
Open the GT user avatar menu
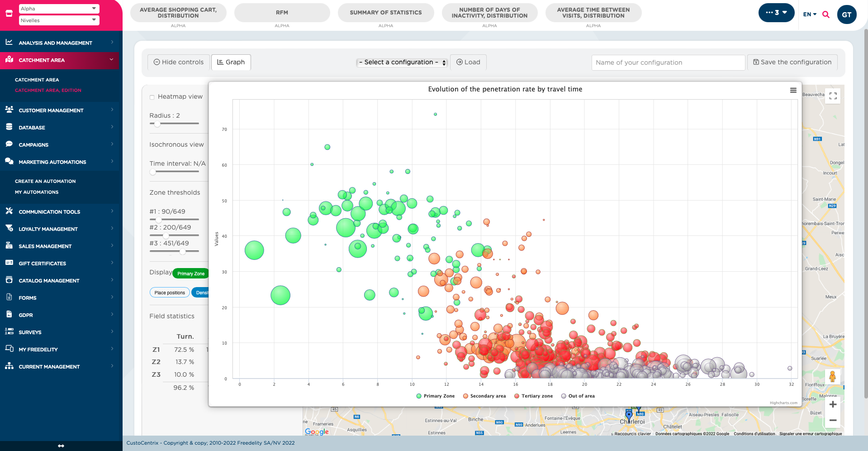click(x=847, y=14)
